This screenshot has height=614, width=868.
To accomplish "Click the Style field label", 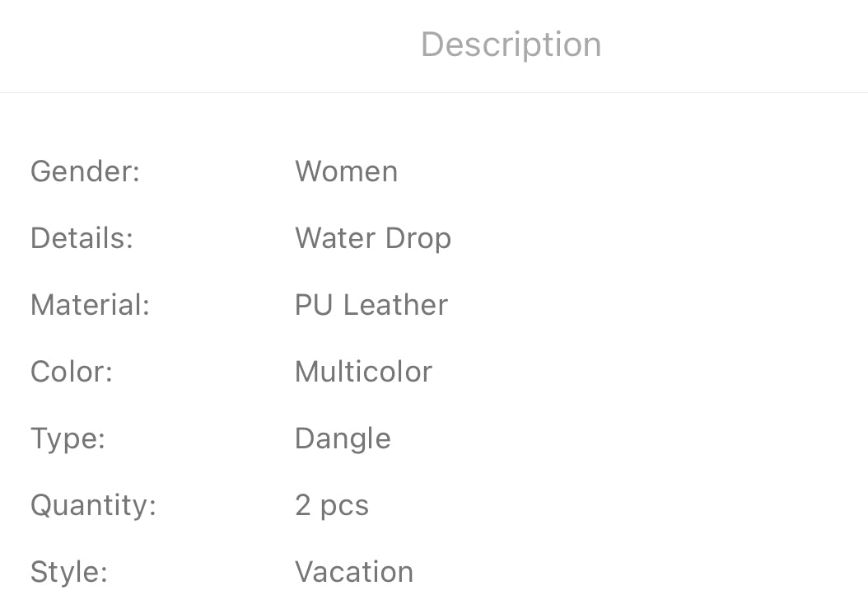I will (68, 572).
